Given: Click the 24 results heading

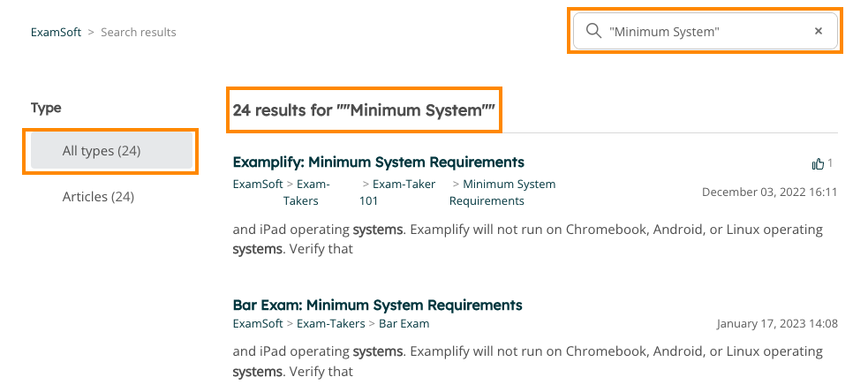Looking at the screenshot, I should pos(364,109).
